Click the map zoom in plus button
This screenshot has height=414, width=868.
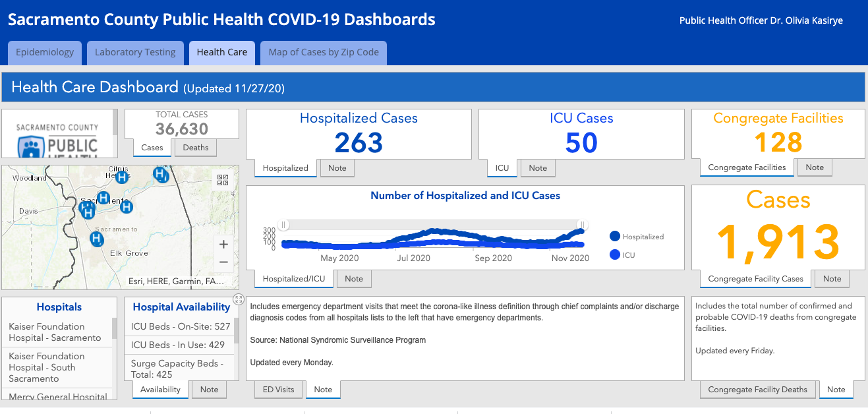point(223,245)
